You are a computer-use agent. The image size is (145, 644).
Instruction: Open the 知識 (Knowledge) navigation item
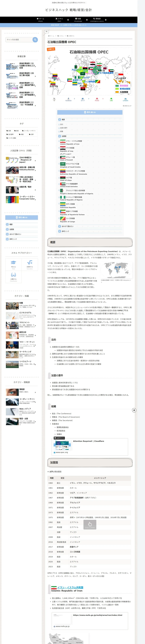point(78,20)
